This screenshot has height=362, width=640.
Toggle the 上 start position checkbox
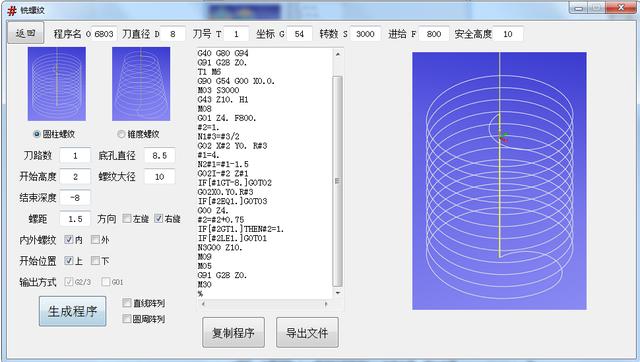pos(69,260)
